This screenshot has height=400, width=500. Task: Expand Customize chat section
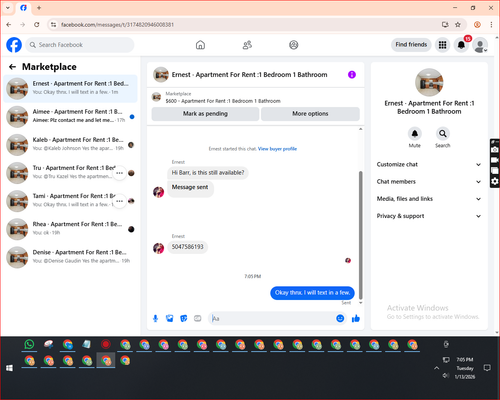tap(429, 164)
